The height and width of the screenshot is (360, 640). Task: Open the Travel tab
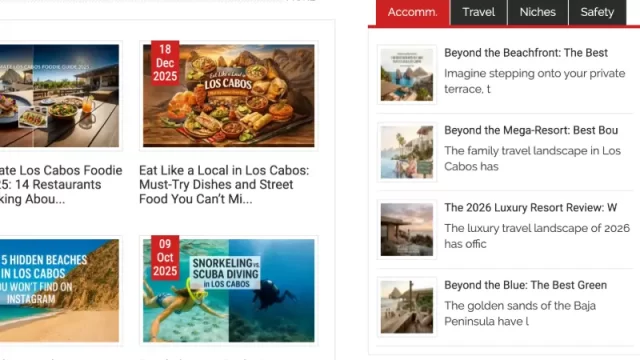pos(479,12)
